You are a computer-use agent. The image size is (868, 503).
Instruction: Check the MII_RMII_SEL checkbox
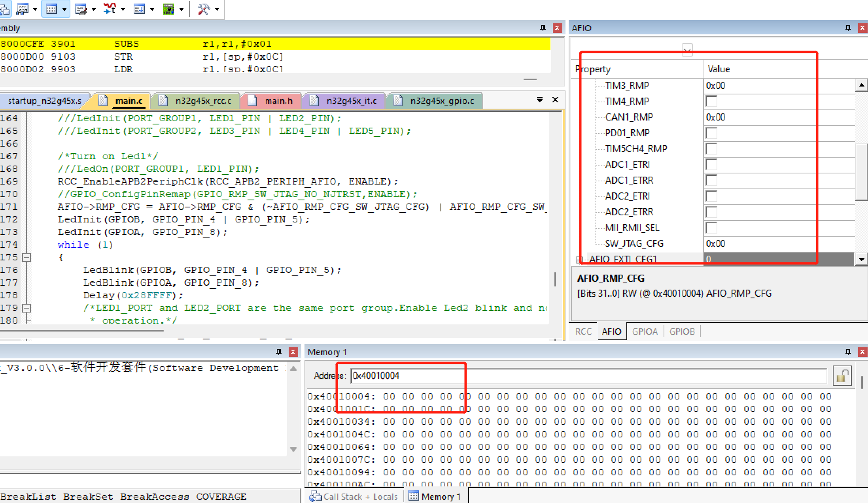tap(711, 228)
